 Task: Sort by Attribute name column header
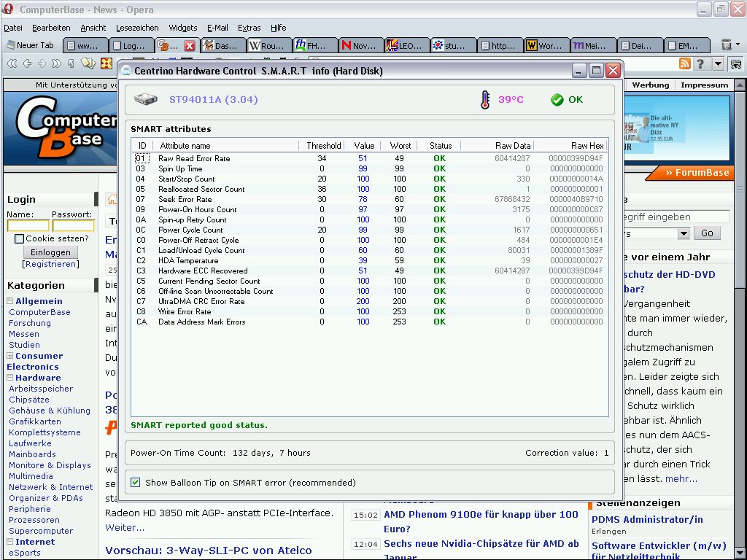(226, 146)
